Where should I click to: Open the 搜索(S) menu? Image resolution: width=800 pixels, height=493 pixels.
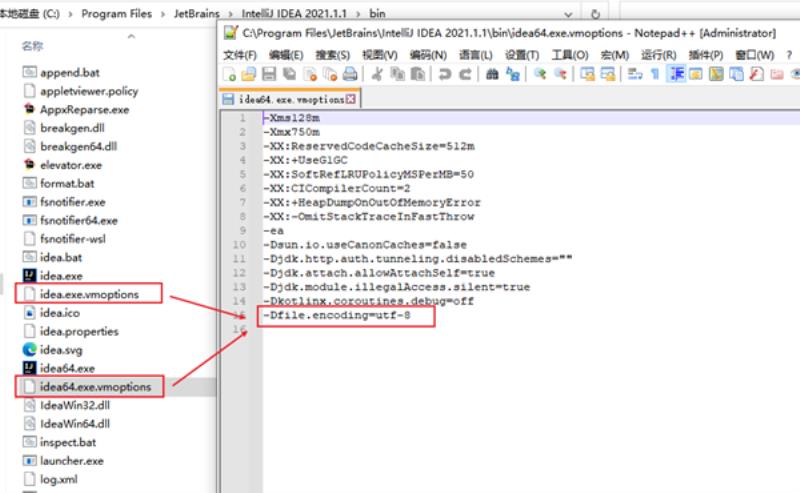tap(332, 55)
